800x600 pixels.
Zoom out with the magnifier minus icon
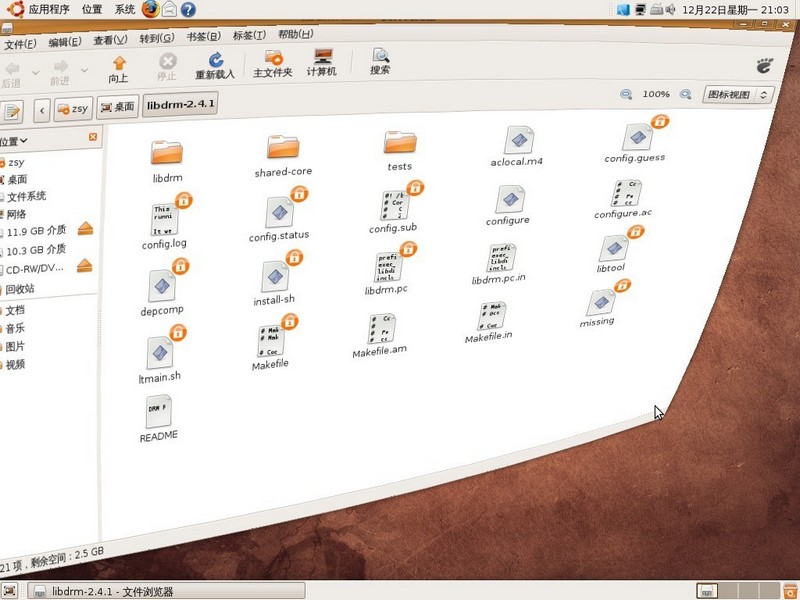click(x=626, y=94)
